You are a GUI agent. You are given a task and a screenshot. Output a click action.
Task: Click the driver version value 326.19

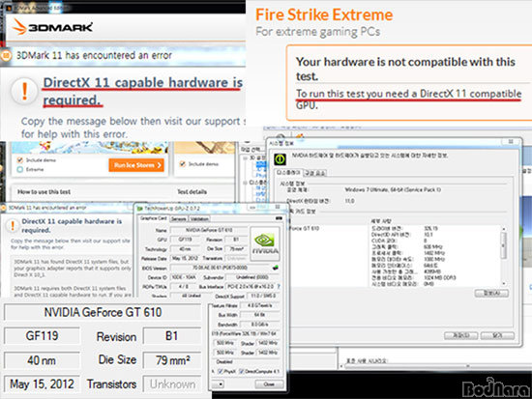click(x=430, y=229)
